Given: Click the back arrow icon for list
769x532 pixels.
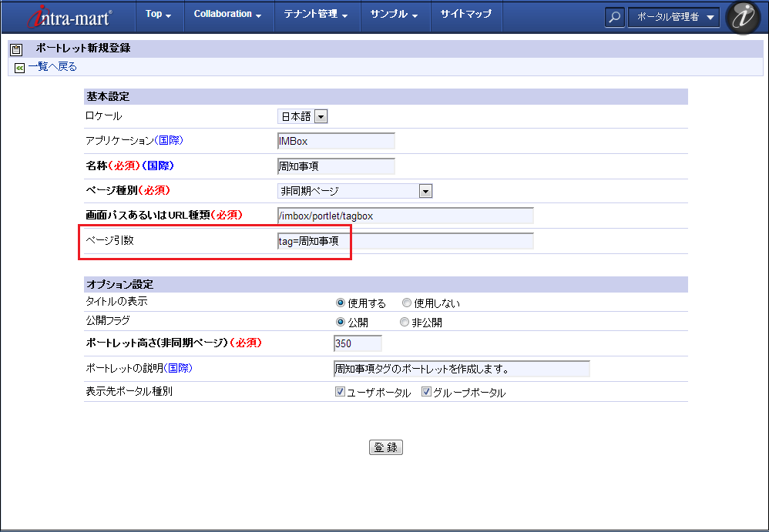Looking at the screenshot, I should pyautogui.click(x=19, y=68).
